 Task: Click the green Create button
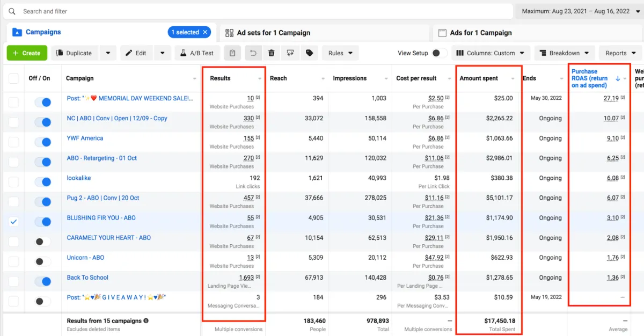pyautogui.click(x=27, y=53)
